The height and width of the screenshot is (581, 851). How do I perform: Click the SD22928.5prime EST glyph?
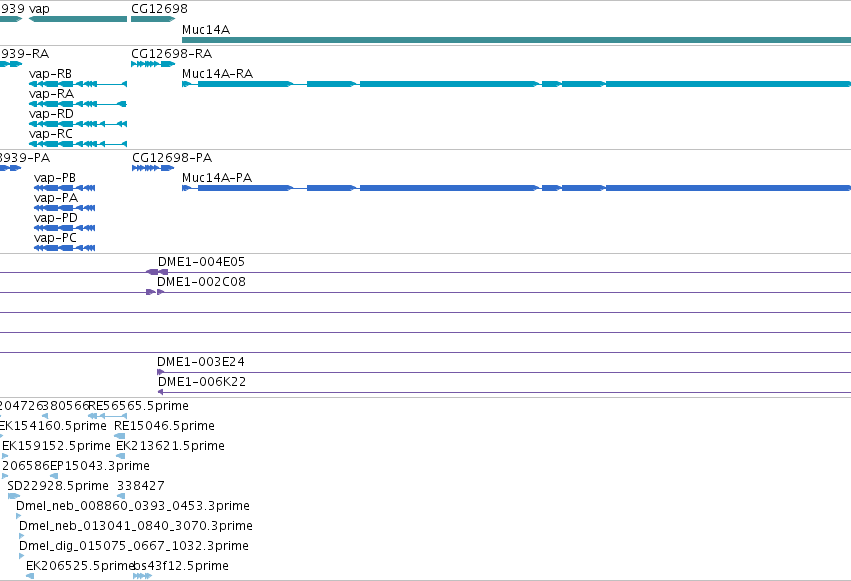pyautogui.click(x=14, y=496)
